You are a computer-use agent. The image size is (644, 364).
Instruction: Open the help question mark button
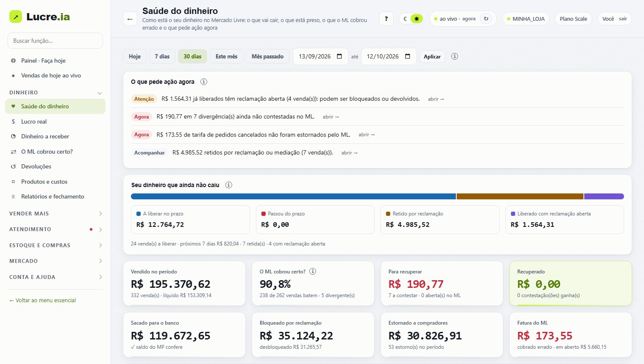(386, 19)
